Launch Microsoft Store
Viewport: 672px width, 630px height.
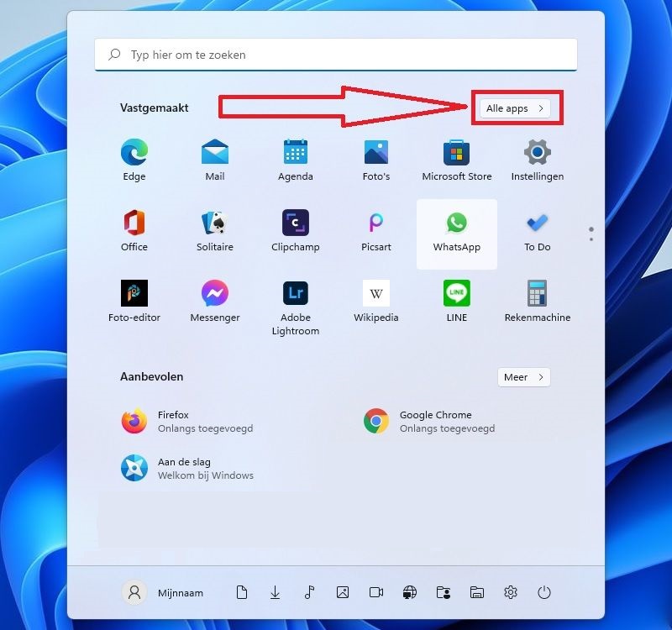[456, 160]
